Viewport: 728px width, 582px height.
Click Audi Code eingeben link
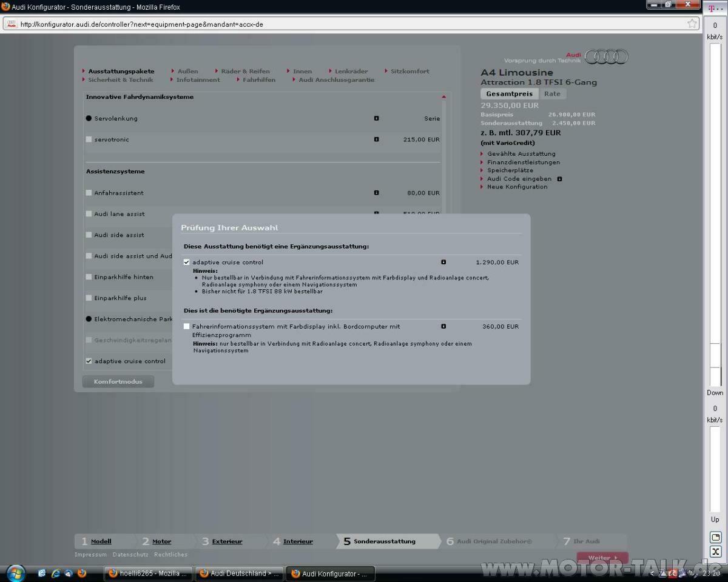pyautogui.click(x=519, y=179)
